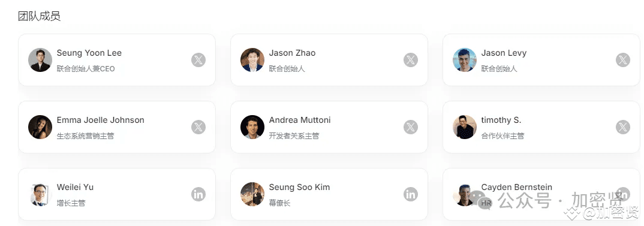The image size is (644, 226).
Task: Open Emma Joelle Johnson's X icon
Action: (198, 127)
